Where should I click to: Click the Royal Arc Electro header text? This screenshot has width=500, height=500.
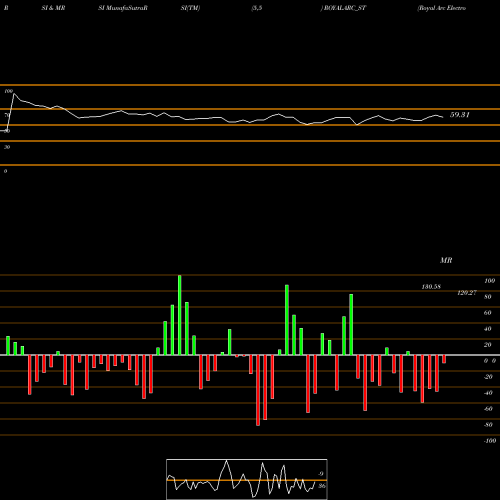(442, 8)
